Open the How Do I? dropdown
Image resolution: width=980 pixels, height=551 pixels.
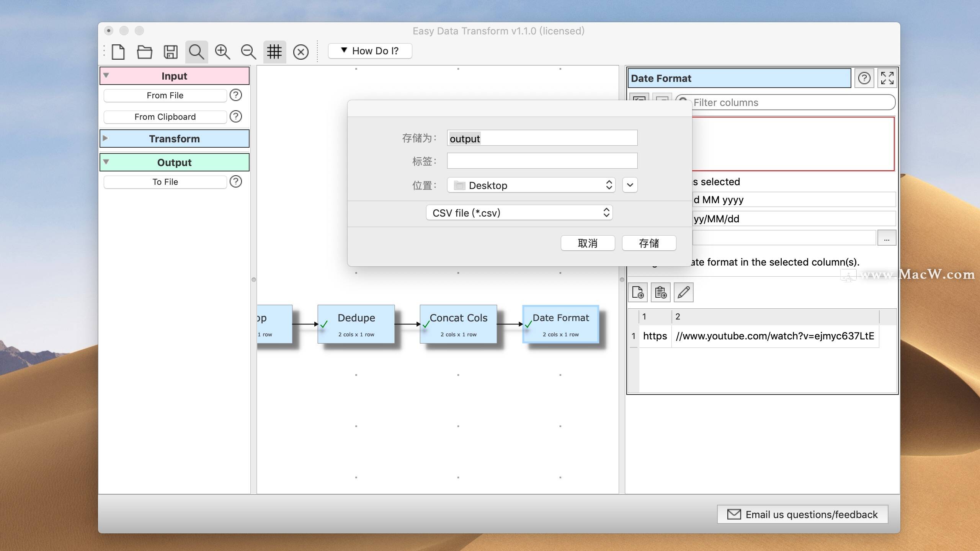[x=370, y=51]
